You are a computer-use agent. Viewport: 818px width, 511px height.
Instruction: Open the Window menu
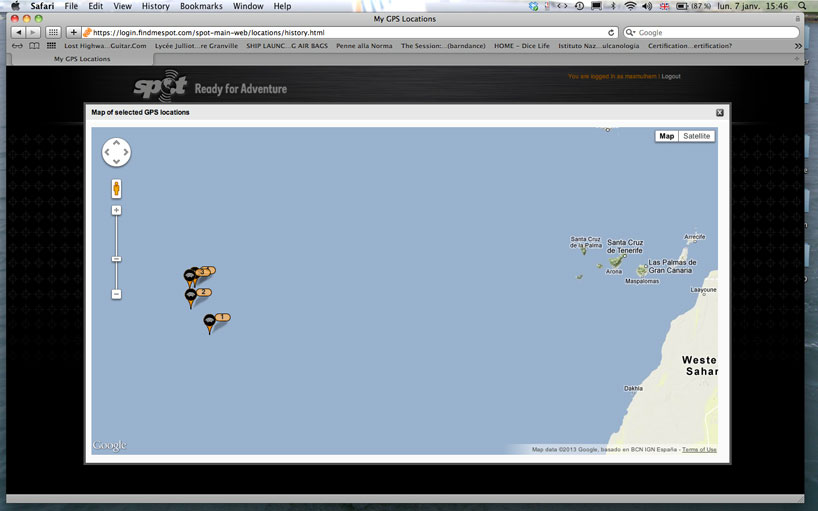(248, 6)
